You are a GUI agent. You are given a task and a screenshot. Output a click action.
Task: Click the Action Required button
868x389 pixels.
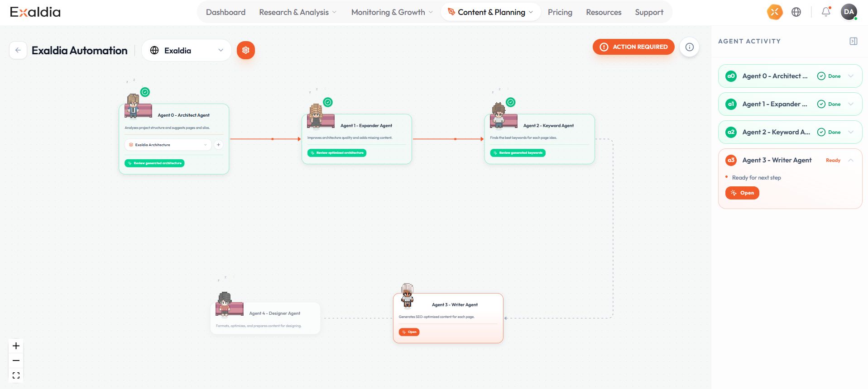point(633,47)
